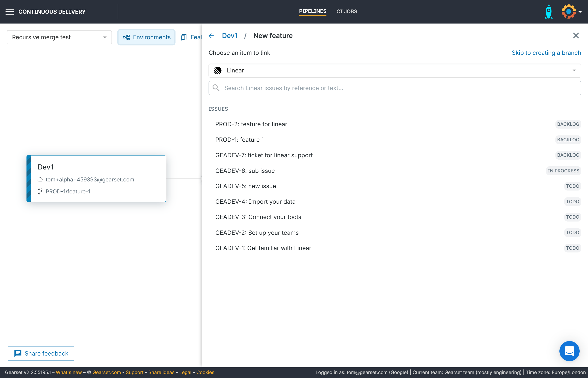
Task: Click the Share feedback button
Action: coord(41,353)
